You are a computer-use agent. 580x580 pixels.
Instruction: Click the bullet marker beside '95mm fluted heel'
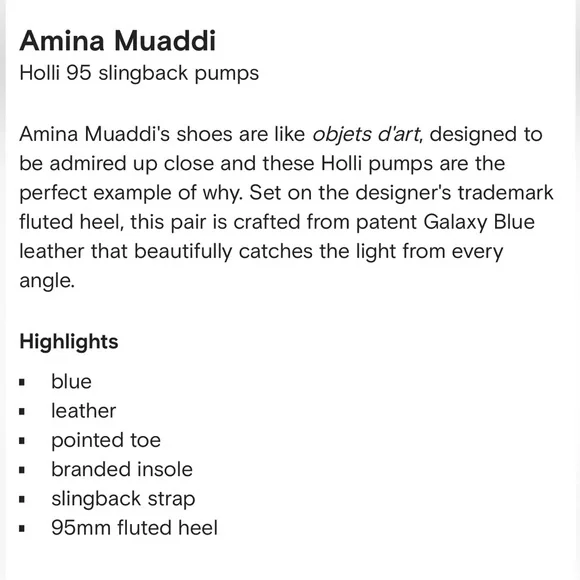click(x=22, y=529)
